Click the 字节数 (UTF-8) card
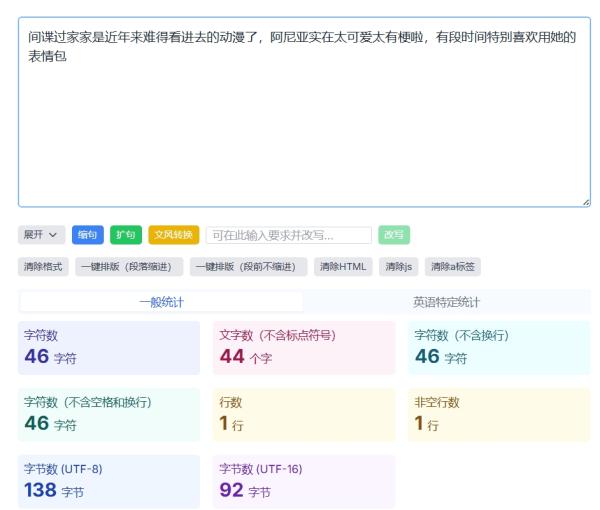 point(109,482)
